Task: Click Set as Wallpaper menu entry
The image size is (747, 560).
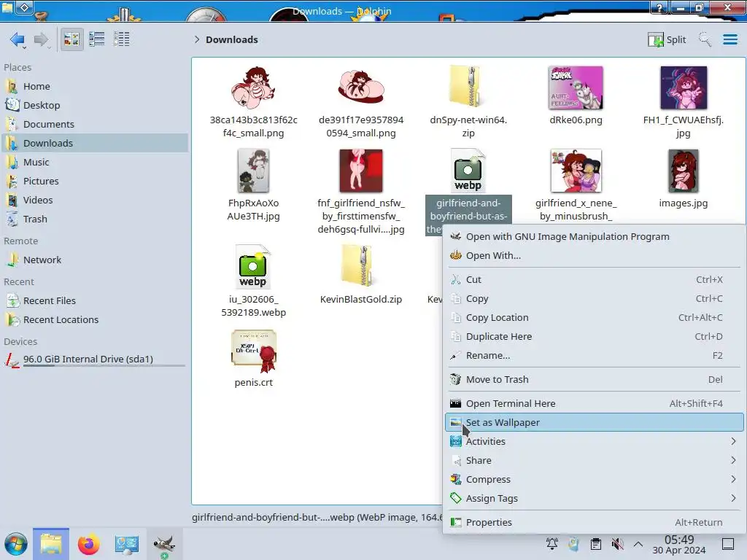Action: tap(594, 423)
